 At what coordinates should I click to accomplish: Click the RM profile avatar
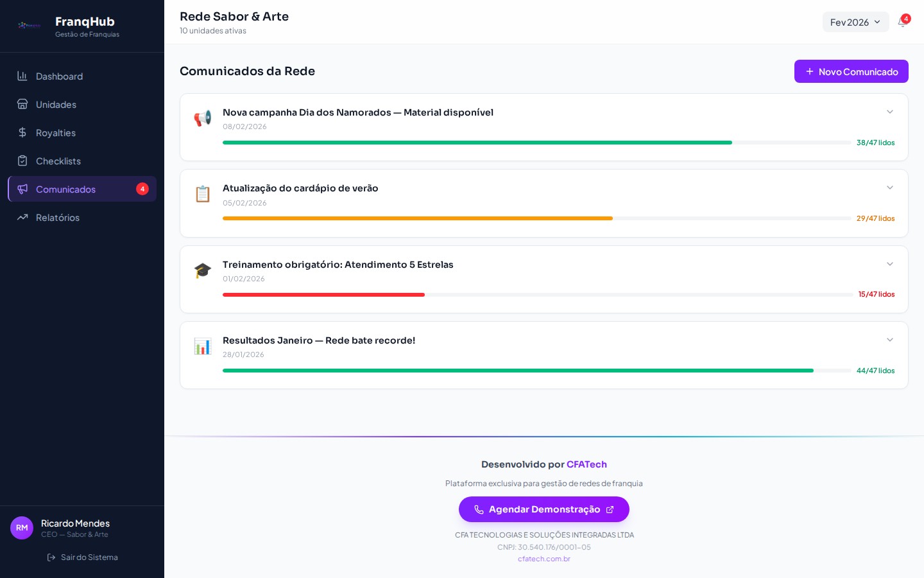click(x=22, y=528)
